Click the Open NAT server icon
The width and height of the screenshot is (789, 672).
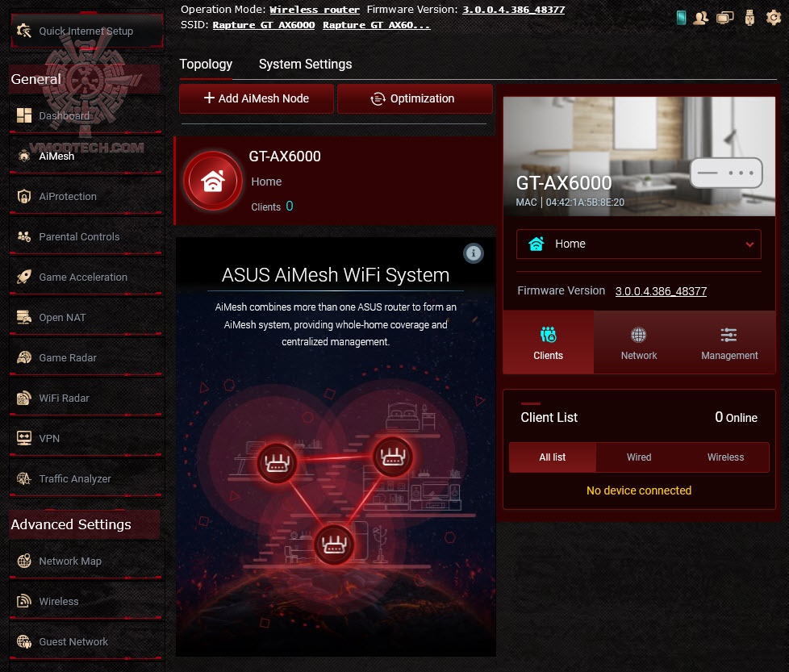click(24, 317)
